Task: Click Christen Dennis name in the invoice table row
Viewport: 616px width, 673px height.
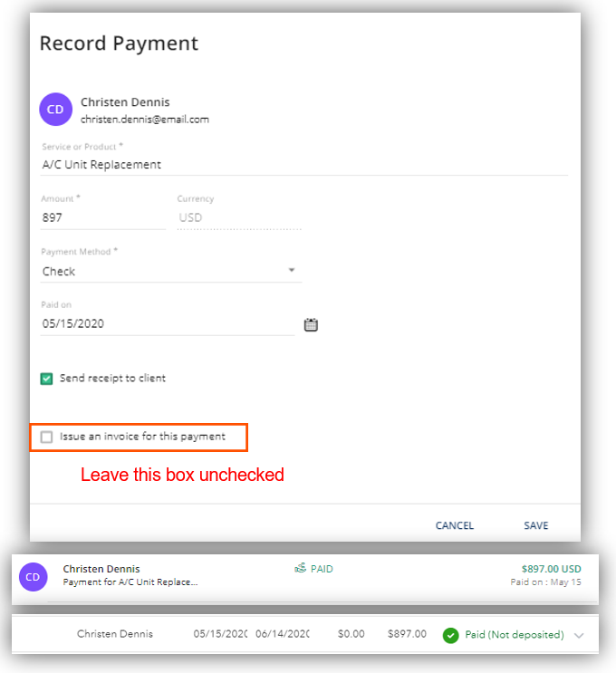Action: (115, 634)
